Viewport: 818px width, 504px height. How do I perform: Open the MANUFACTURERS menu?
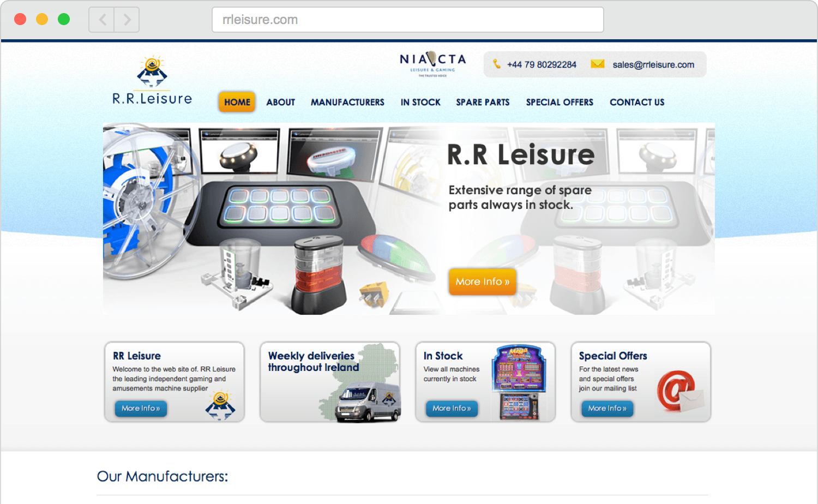coord(347,102)
